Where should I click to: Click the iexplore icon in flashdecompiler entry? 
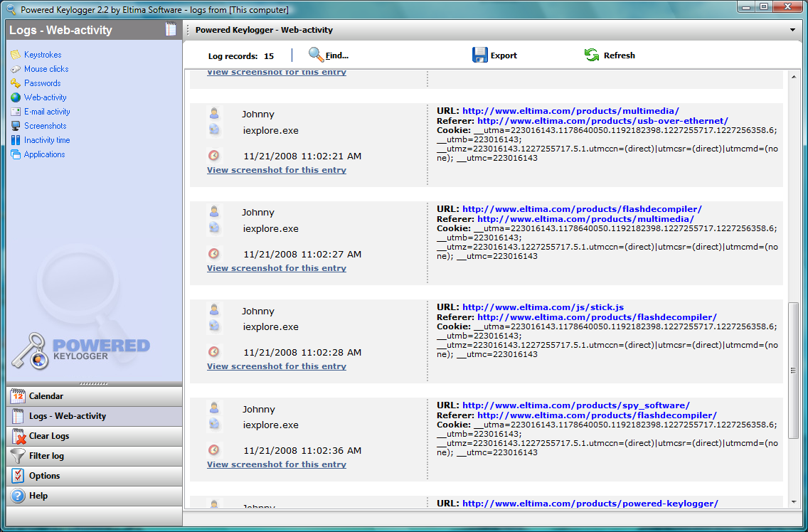(x=214, y=228)
